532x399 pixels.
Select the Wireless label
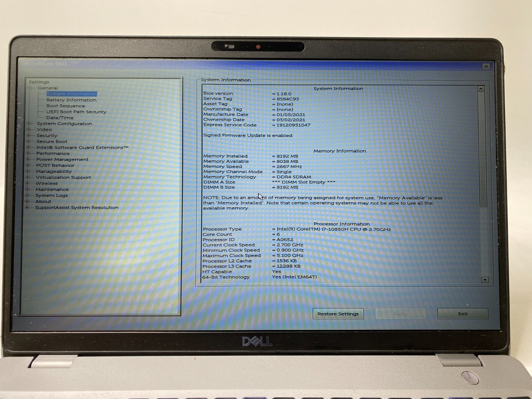click(47, 183)
